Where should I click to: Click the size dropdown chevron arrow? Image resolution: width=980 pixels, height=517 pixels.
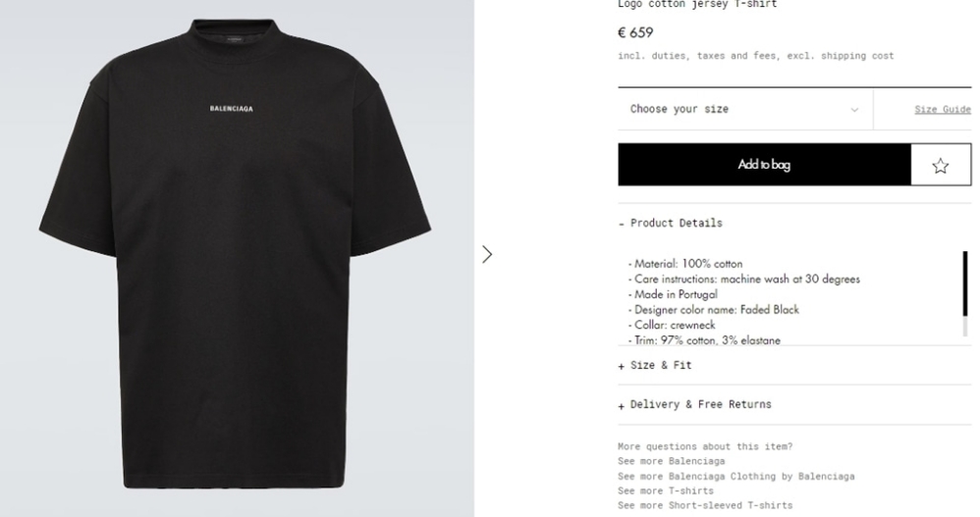[854, 110]
